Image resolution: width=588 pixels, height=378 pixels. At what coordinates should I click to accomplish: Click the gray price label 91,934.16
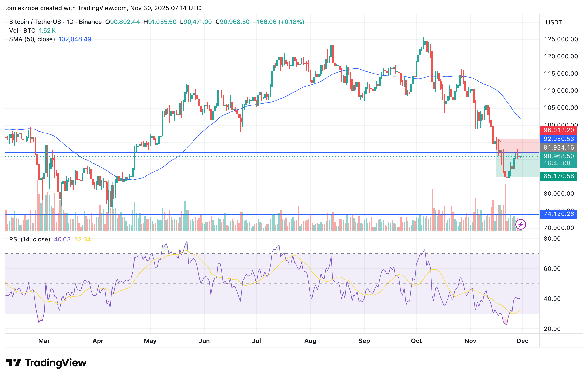tap(558, 147)
